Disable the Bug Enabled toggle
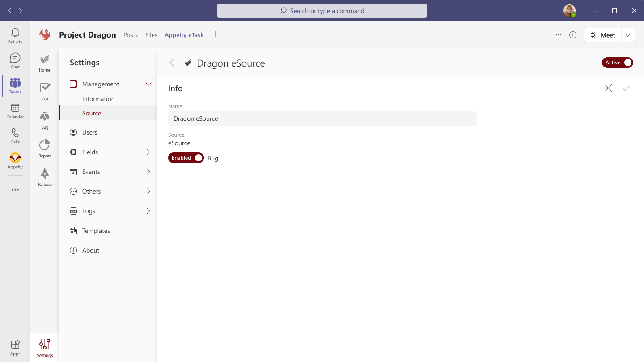The height and width of the screenshot is (362, 644). pos(186,158)
